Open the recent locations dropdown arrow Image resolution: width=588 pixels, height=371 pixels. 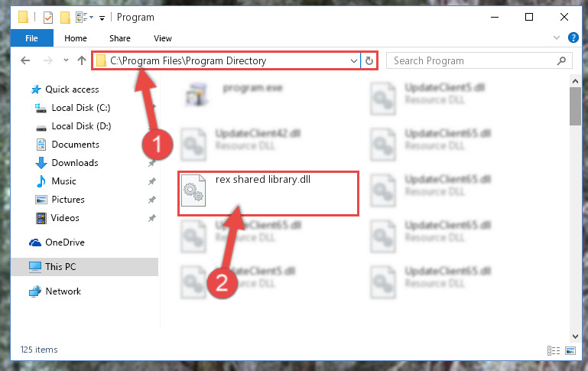click(x=66, y=60)
